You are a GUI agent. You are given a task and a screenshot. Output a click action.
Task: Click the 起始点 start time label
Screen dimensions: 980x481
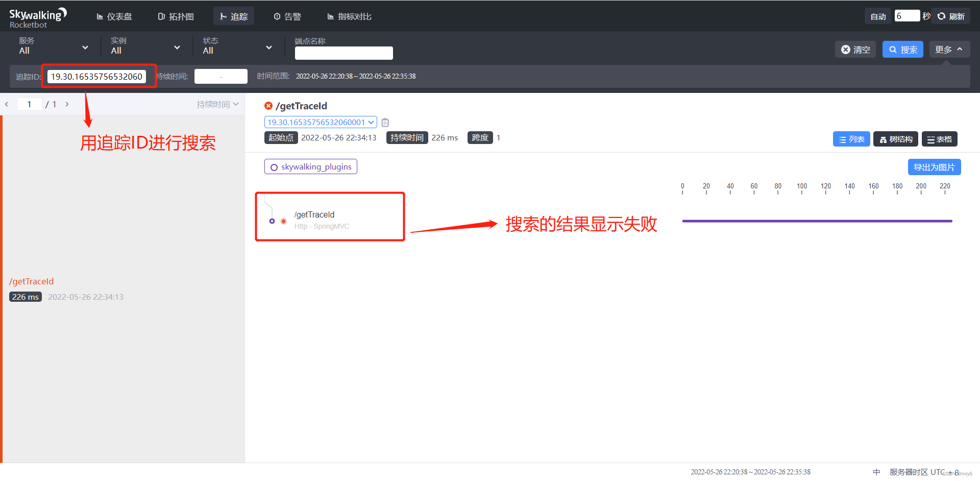281,138
